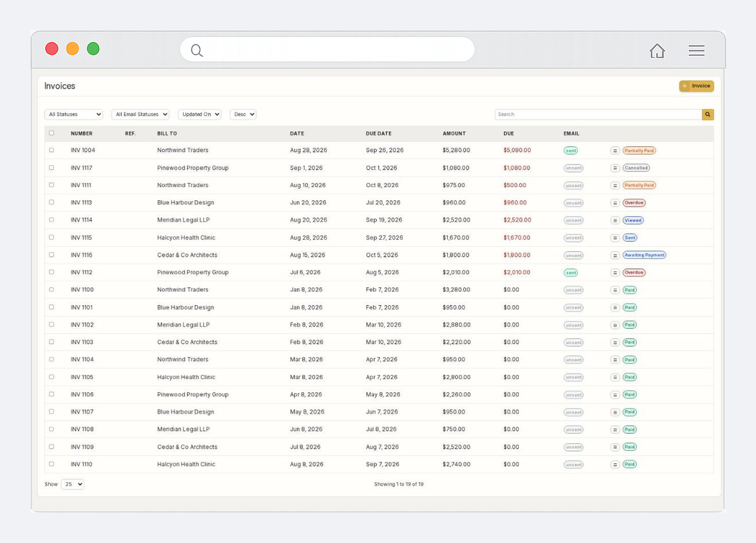Viewport: 756px width, 543px height.
Task: Check the box for INV 1106
Action: (x=51, y=394)
